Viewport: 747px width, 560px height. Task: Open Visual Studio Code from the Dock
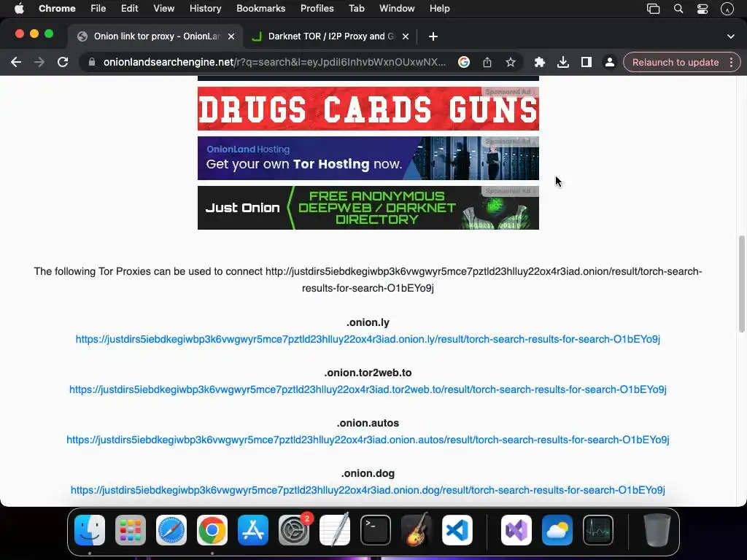(457, 530)
